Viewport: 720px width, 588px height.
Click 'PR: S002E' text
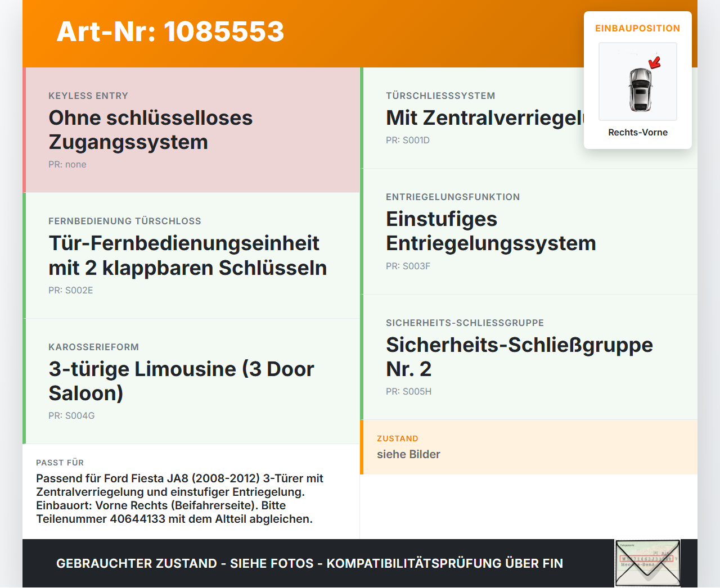pyautogui.click(x=71, y=290)
